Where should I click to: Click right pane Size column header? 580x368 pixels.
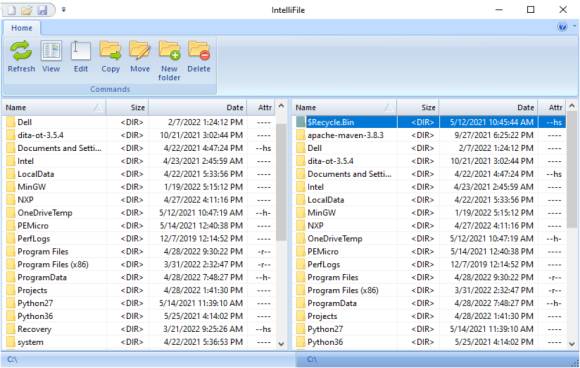click(418, 108)
